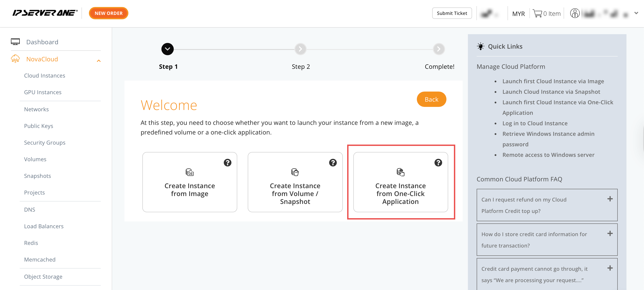The height and width of the screenshot is (290, 644).
Task: Open GPU Instances in sidebar
Action: (43, 92)
